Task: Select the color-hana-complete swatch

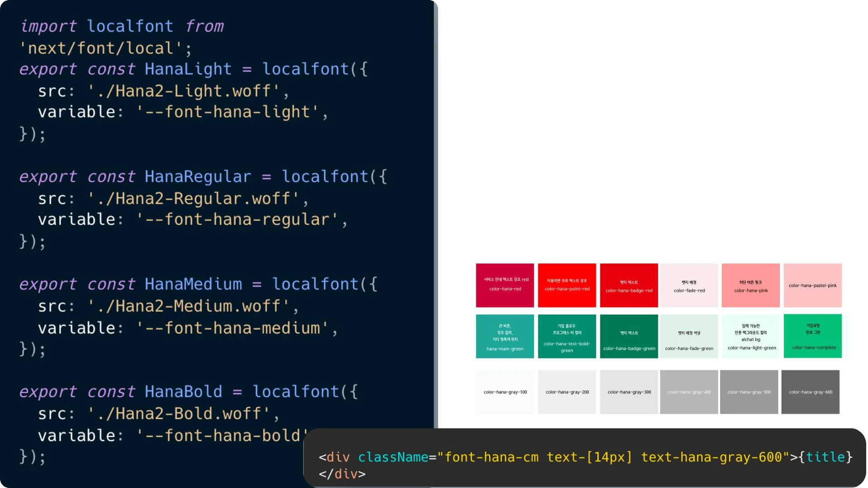Action: 812,336
